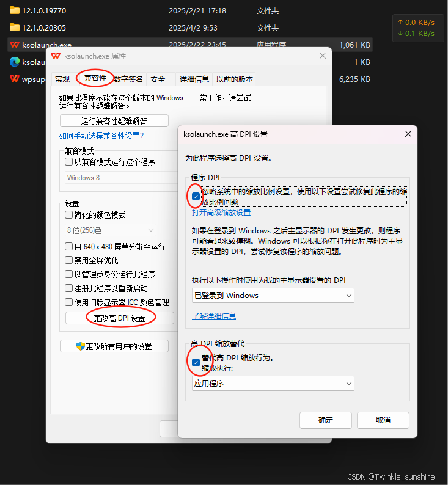Switch to the 常规 tab
Screen dimensions: 448x485
pyautogui.click(x=62, y=79)
